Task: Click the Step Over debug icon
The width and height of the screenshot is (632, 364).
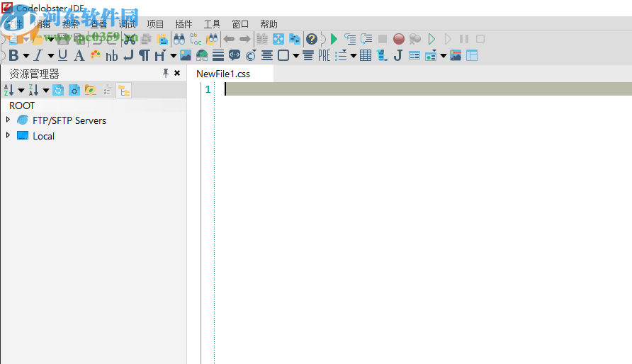Action: [366, 39]
